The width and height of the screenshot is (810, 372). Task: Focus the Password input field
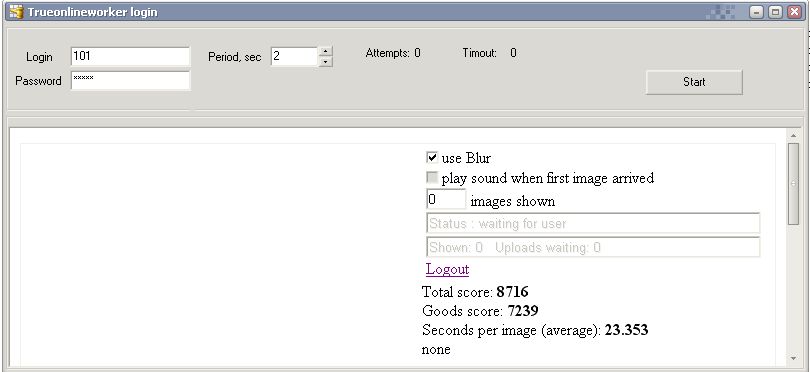tap(130, 81)
